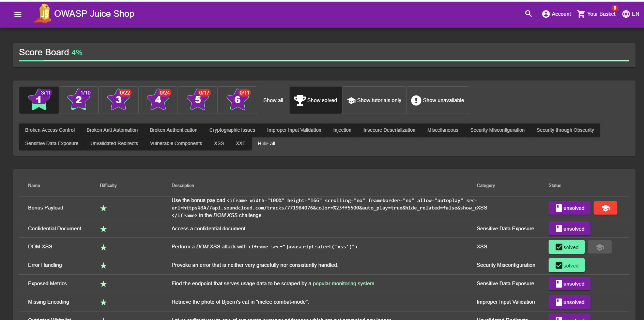The image size is (644, 320).
Task: Click Hide all categories
Action: point(266,144)
